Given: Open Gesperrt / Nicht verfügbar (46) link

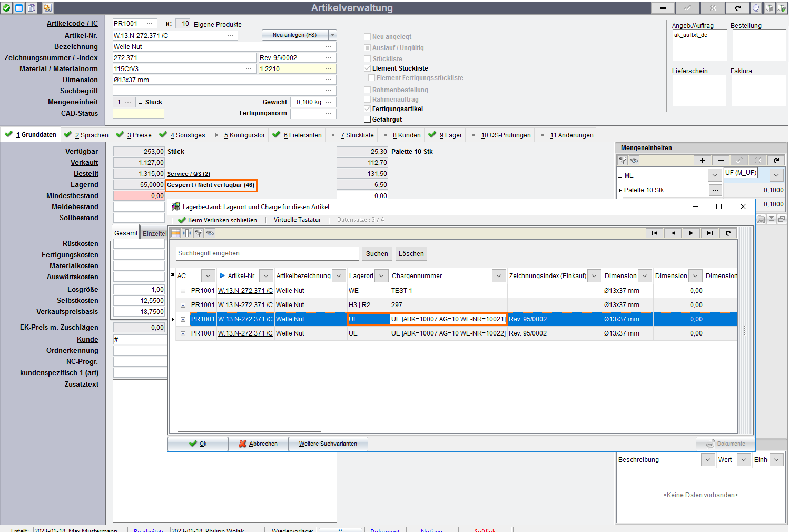Looking at the screenshot, I should pos(211,185).
